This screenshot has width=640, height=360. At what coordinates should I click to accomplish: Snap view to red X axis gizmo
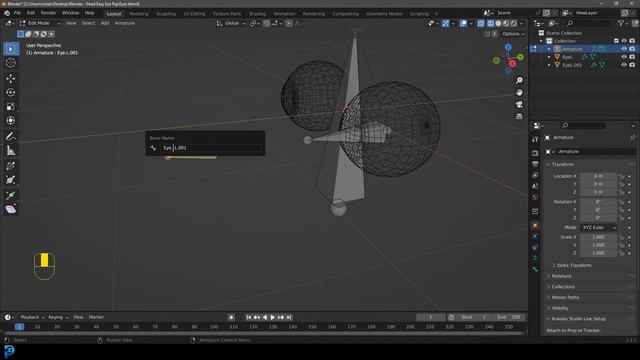click(512, 64)
